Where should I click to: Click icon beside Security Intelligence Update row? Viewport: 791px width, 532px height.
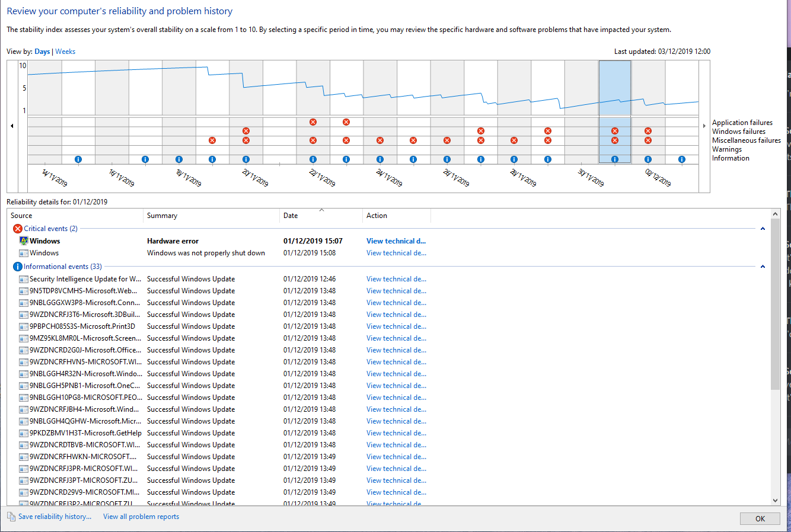24,279
